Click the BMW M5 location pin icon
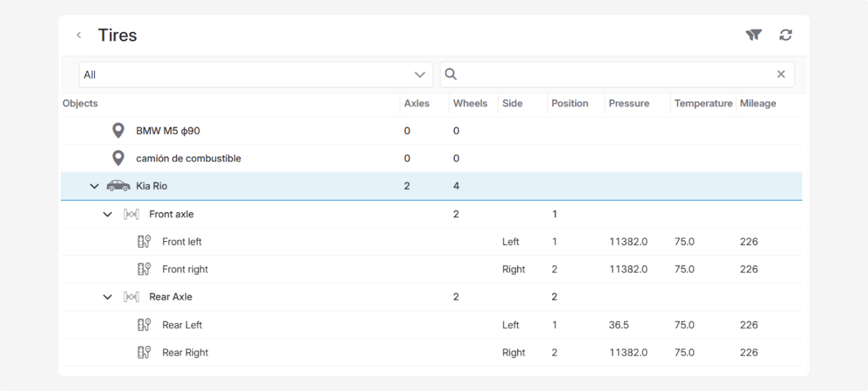This screenshot has width=868, height=391. coord(119,131)
